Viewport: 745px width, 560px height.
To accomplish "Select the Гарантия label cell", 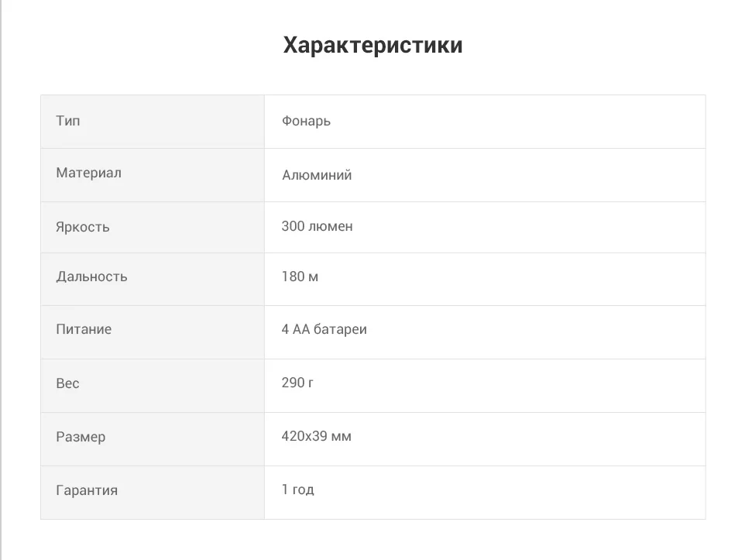I will [x=153, y=493].
